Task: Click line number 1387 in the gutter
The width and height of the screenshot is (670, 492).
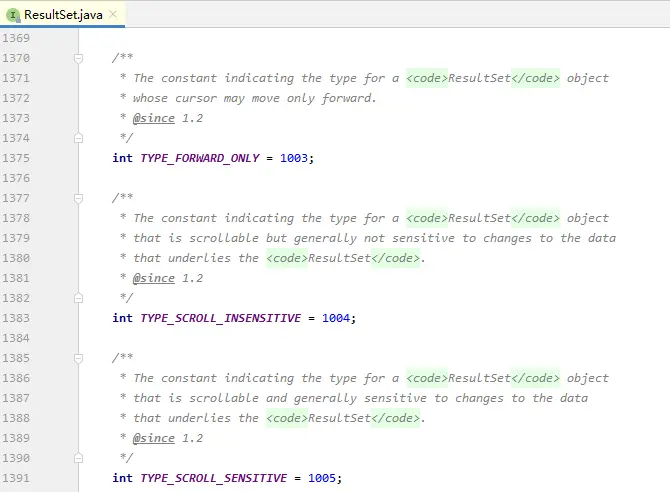Action: [x=16, y=398]
